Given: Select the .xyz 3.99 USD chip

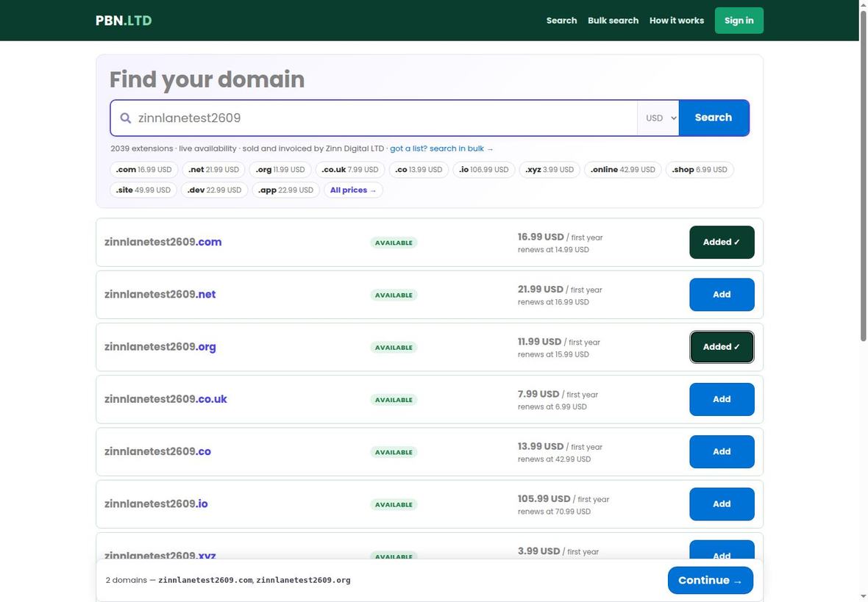Looking at the screenshot, I should tap(549, 169).
